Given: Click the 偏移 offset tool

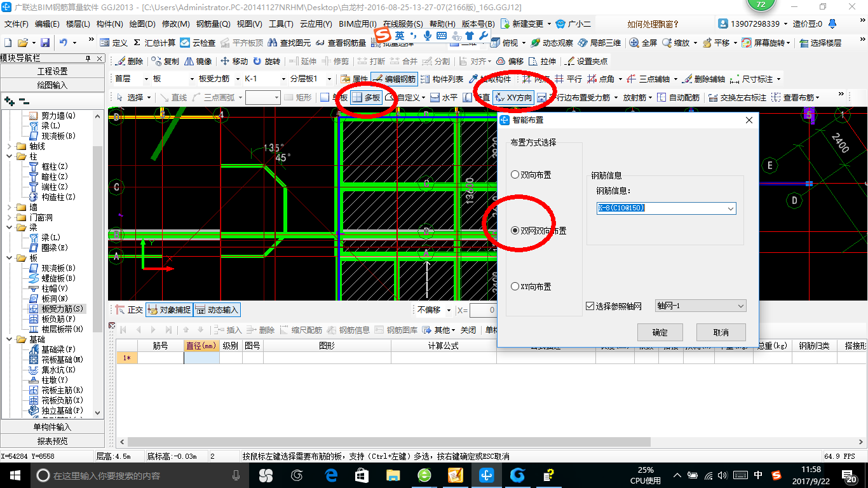Looking at the screenshot, I should [510, 62].
